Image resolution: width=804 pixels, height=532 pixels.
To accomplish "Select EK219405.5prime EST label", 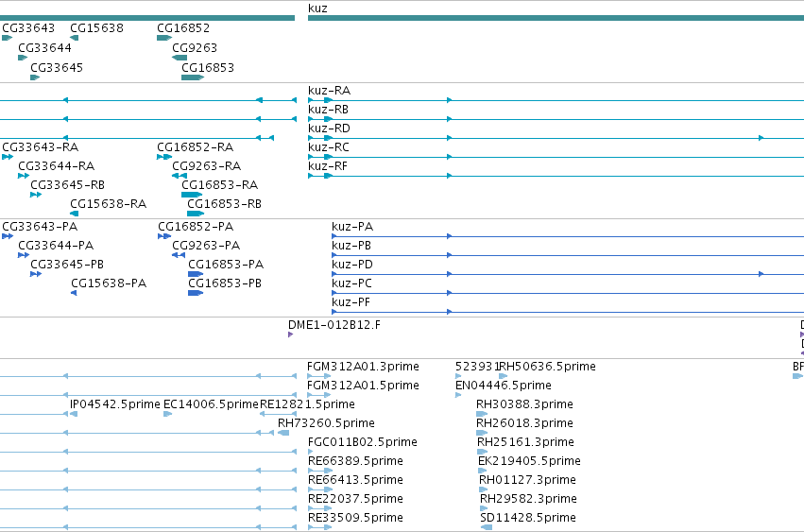I will (529, 461).
